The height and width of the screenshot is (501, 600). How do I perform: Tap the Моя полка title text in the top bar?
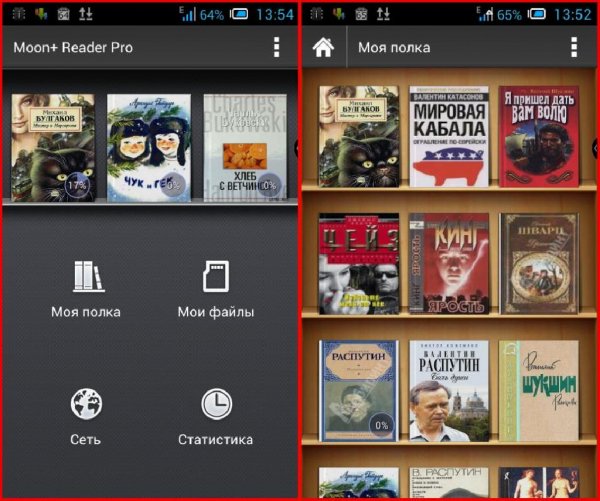tap(394, 47)
